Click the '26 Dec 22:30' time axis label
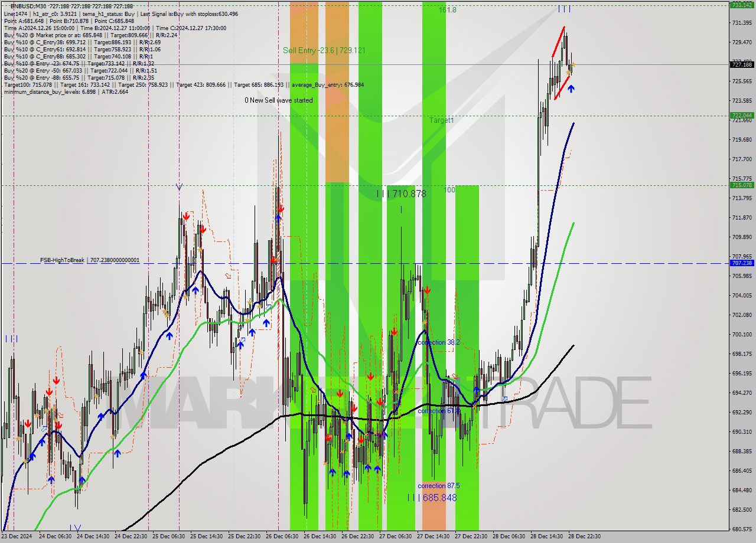Image resolution: width=756 pixels, height=543 pixels. tap(357, 537)
